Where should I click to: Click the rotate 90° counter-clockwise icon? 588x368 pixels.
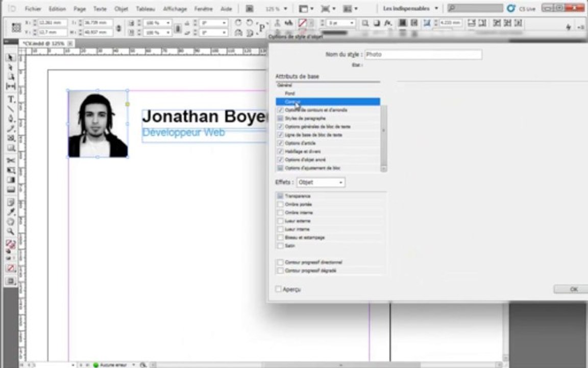click(250, 24)
